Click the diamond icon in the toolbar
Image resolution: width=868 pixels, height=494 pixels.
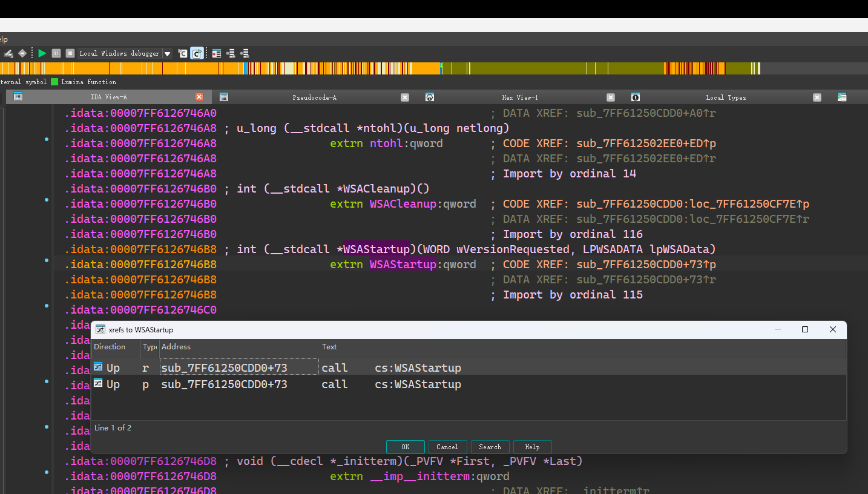(x=22, y=53)
